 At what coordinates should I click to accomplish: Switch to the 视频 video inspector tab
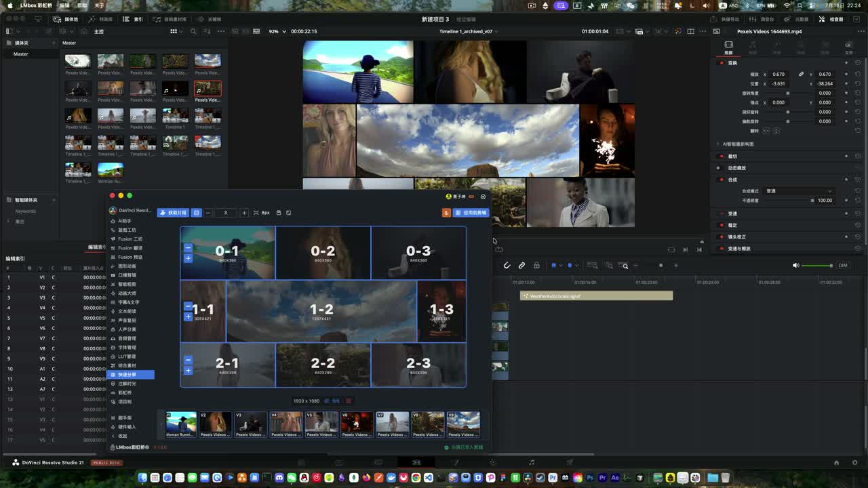coord(728,47)
